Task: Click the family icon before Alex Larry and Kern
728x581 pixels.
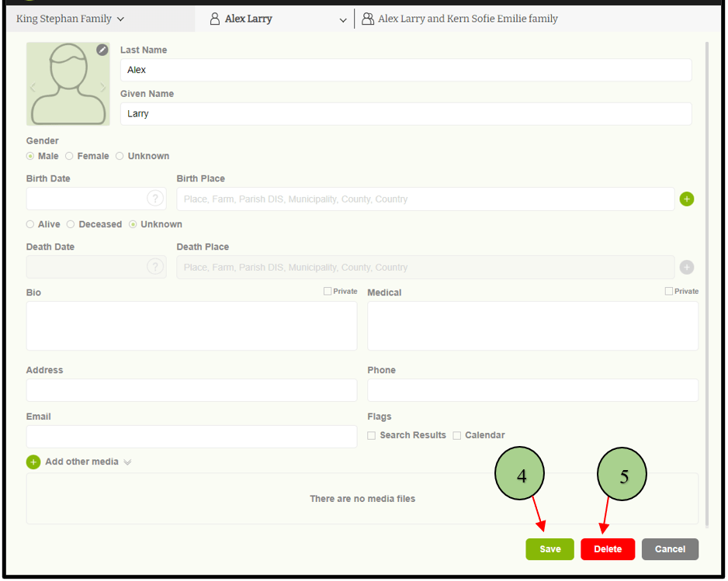Action: click(x=368, y=19)
